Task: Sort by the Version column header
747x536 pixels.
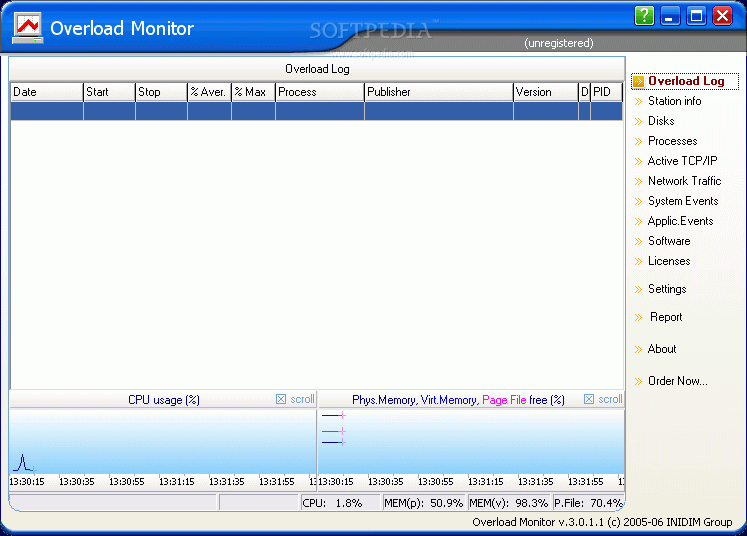Action: pyautogui.click(x=546, y=92)
